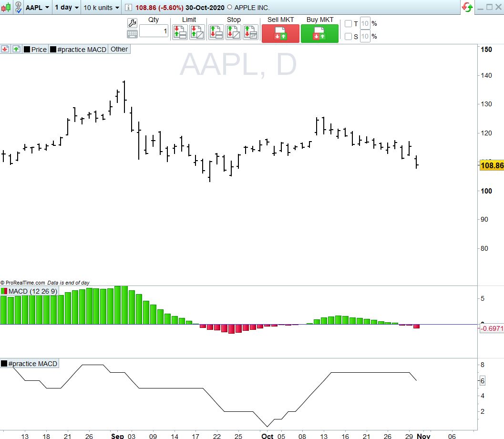Open the candlestick chart style icon
This screenshot has height=439, width=504.
pyautogui.click(x=6, y=7)
